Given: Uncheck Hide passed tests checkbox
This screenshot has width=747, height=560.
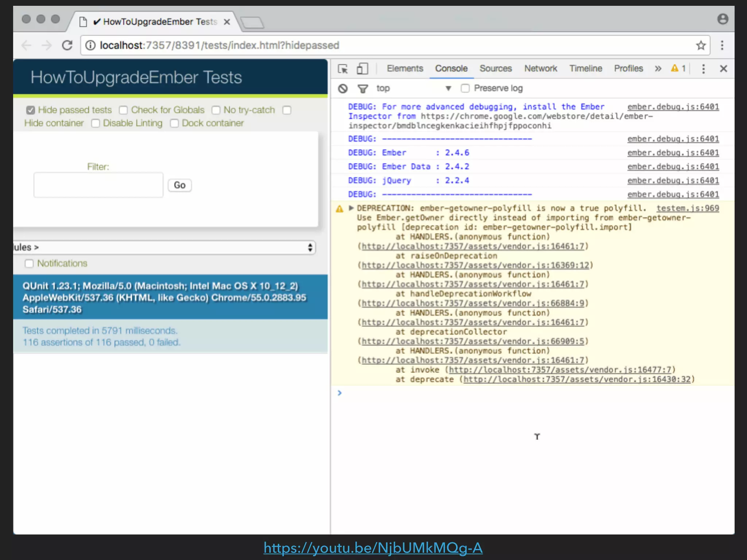Looking at the screenshot, I should click(x=31, y=110).
